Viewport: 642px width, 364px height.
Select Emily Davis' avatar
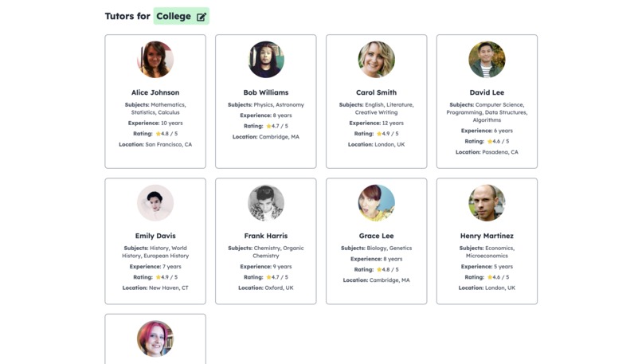click(155, 202)
